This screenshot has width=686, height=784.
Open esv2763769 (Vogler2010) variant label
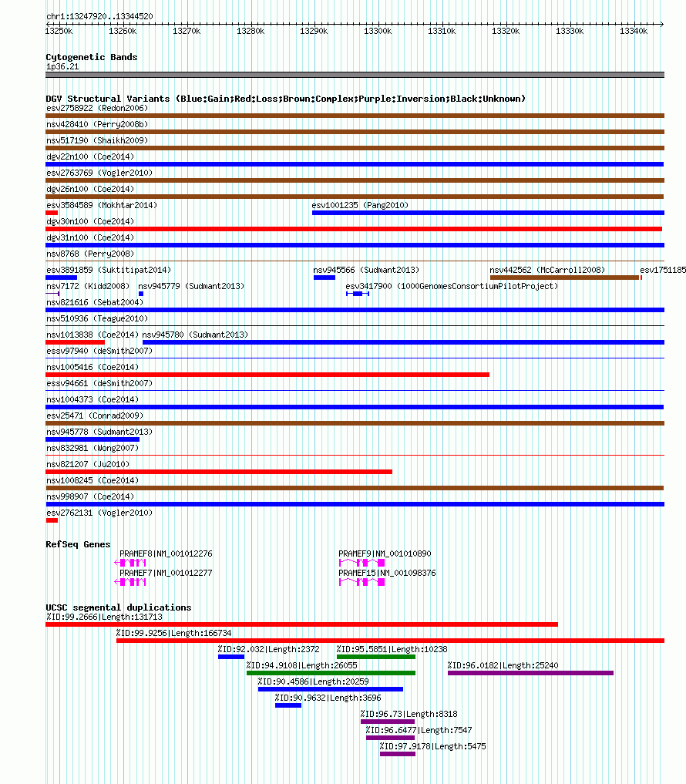click(99, 173)
